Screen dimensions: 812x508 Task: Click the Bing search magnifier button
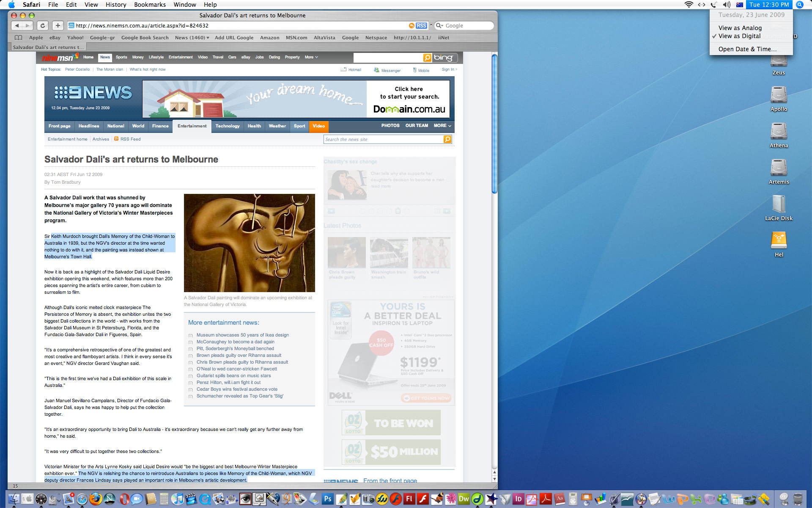(x=428, y=58)
